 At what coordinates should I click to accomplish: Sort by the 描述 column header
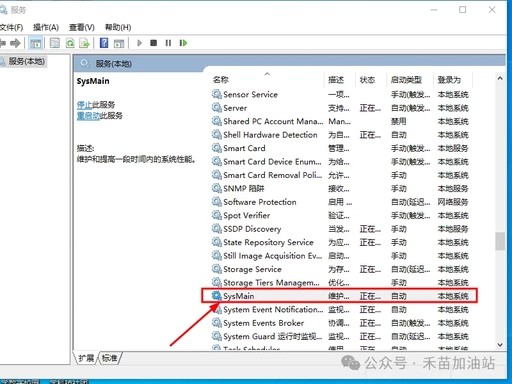(336, 80)
